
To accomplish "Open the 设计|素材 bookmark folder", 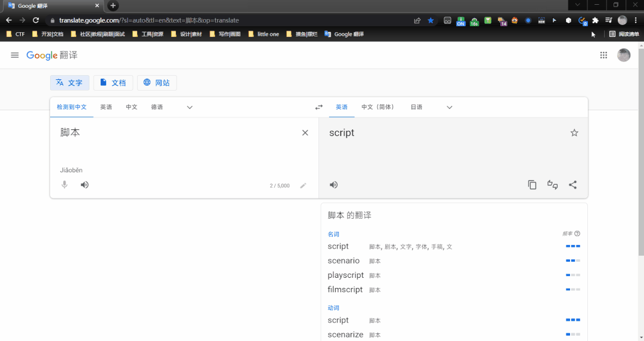I will (187, 34).
